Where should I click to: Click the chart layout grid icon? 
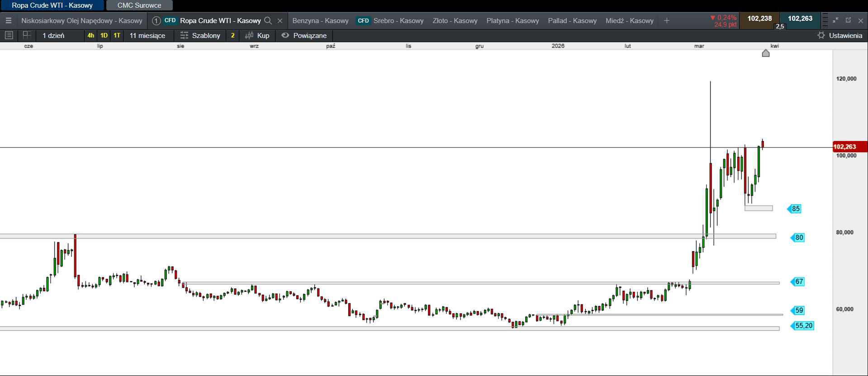[x=27, y=35]
